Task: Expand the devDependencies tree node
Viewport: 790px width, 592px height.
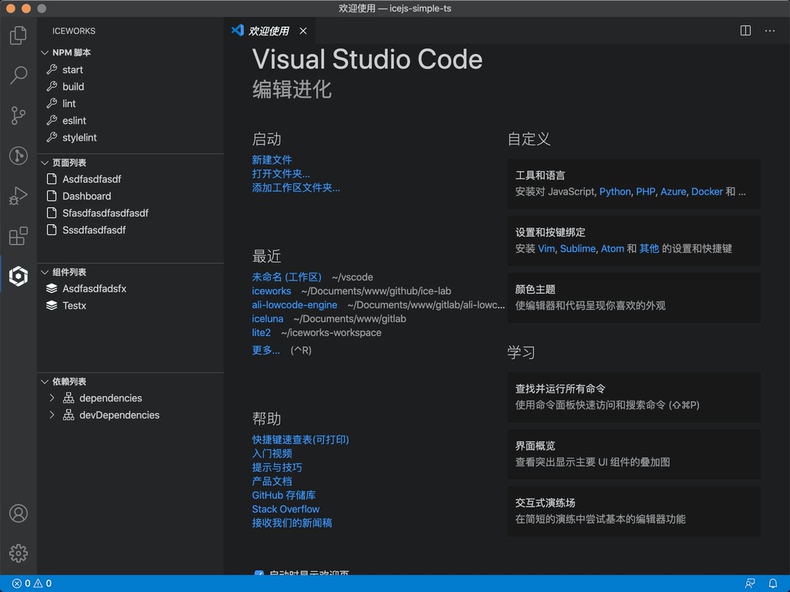Action: 52,415
